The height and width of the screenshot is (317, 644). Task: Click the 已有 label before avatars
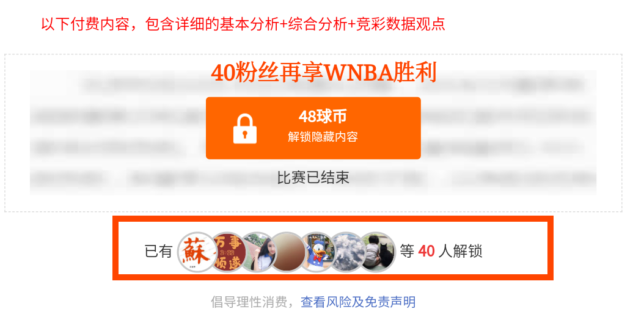[158, 251]
